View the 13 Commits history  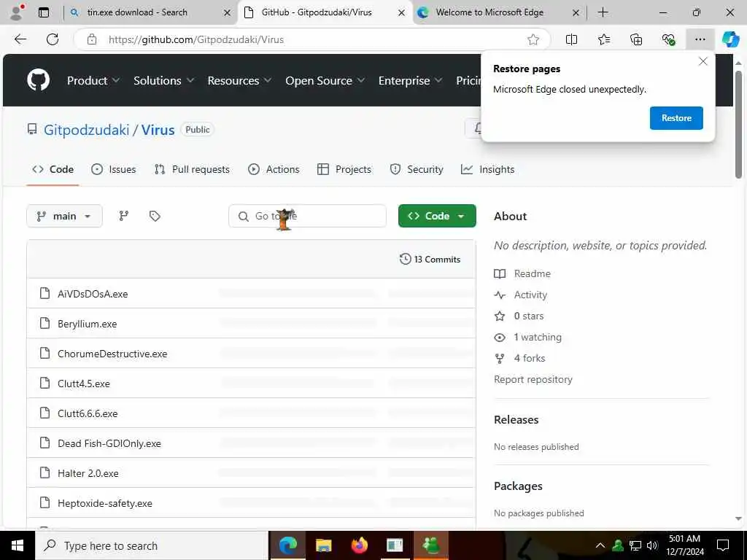point(430,259)
